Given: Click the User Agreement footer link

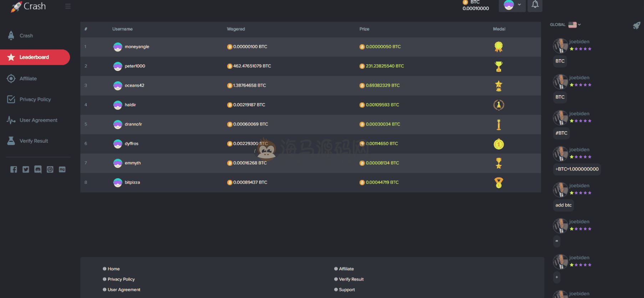Looking at the screenshot, I should point(124,289).
